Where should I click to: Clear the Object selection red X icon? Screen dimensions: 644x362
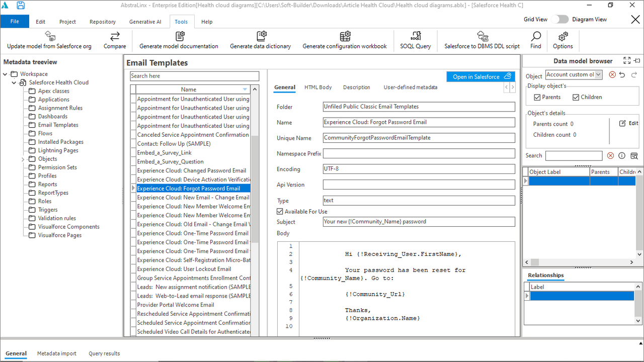[612, 75]
